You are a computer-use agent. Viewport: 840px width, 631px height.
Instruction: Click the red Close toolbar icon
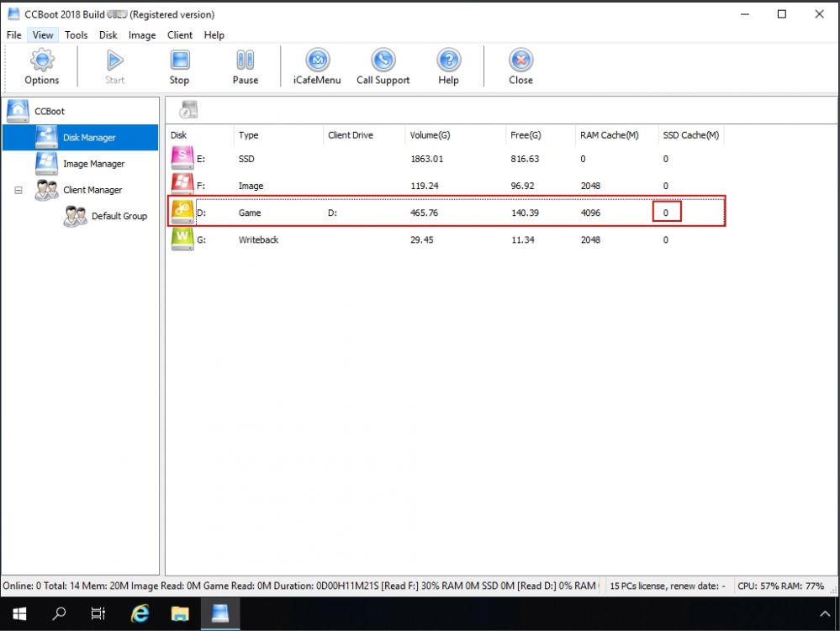[x=520, y=60]
